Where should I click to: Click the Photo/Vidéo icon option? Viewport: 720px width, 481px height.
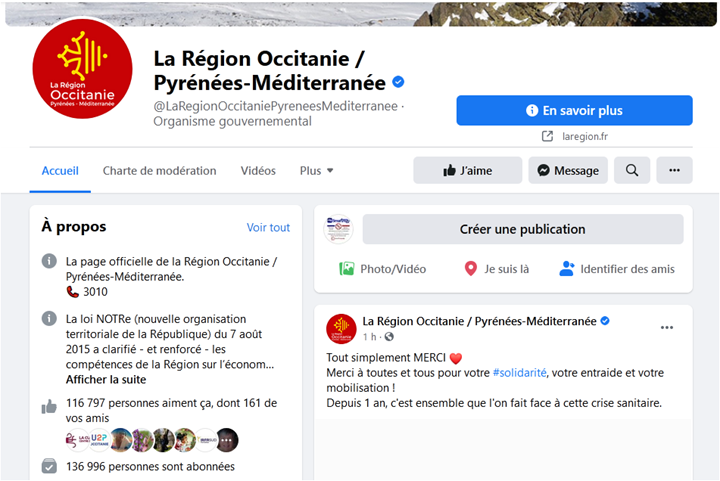347,269
